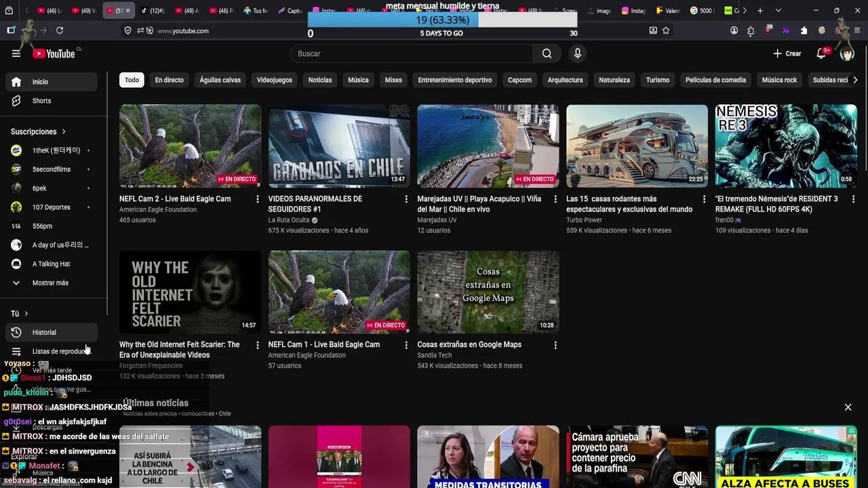
Task: Open La Ruta Oculta channel link
Action: pos(289,220)
